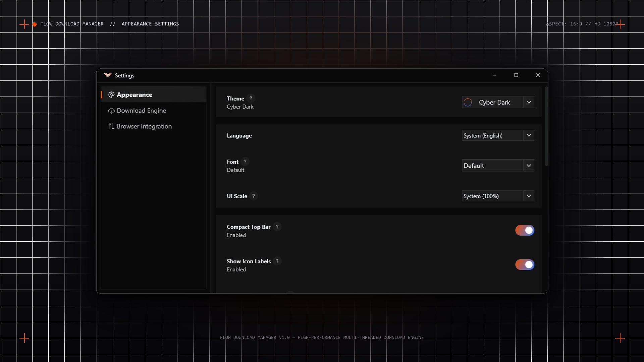Select the Appearance settings section
Image resolution: width=644 pixels, height=362 pixels.
coord(154,95)
